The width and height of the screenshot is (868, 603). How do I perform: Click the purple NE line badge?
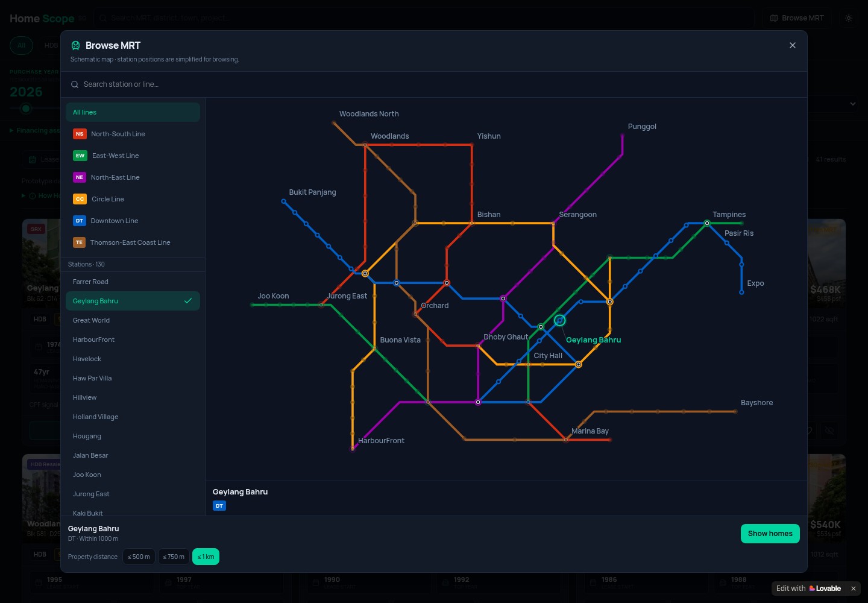(80, 177)
